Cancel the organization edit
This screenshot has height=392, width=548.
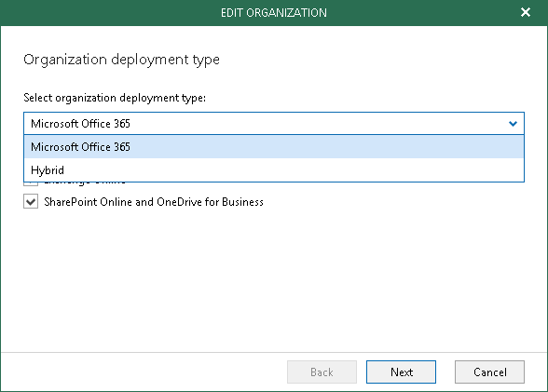(x=489, y=372)
